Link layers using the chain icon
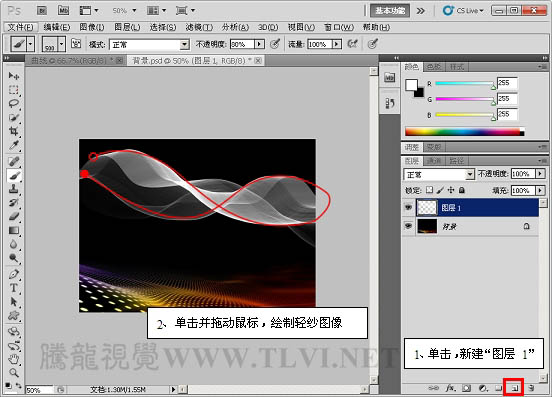The image size is (552, 397). click(433, 388)
